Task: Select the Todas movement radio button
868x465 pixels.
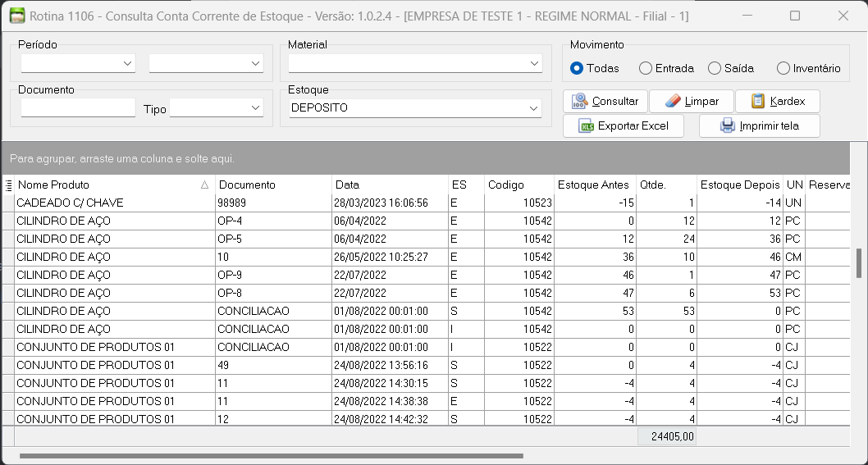Action: click(x=577, y=68)
